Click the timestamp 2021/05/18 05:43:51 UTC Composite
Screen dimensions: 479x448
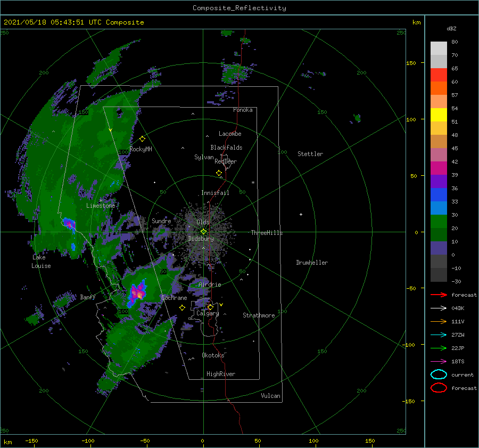pos(73,22)
